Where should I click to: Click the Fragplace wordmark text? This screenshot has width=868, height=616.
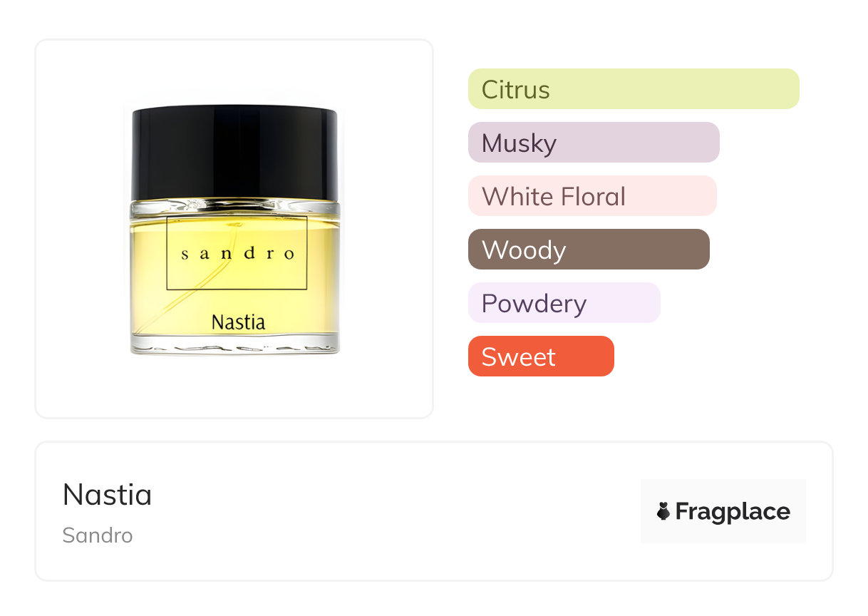point(733,511)
